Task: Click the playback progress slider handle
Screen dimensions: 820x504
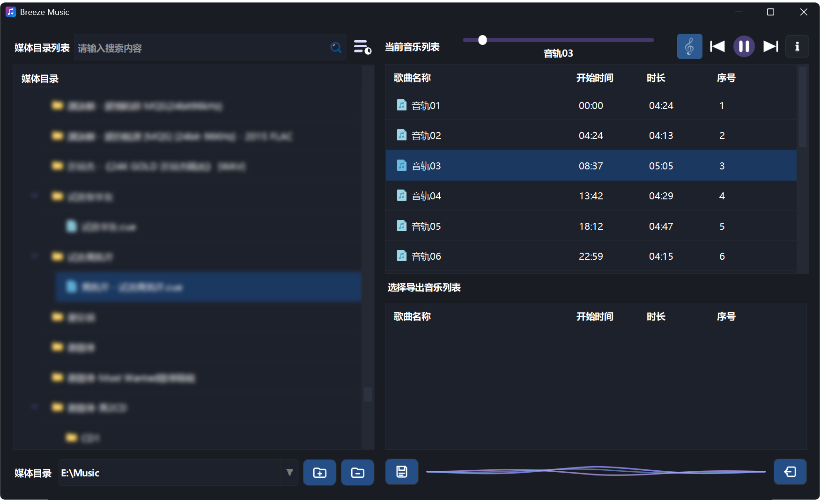Action: click(482, 40)
